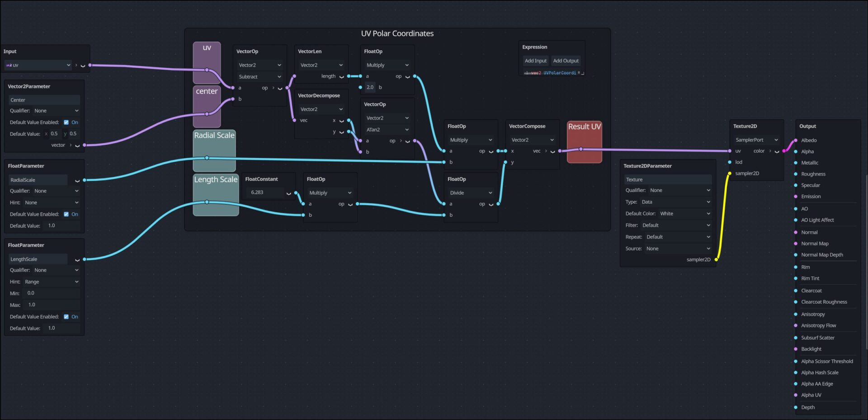Click Texture2D lod input port
Viewport: 868px width, 420px height.
point(730,162)
